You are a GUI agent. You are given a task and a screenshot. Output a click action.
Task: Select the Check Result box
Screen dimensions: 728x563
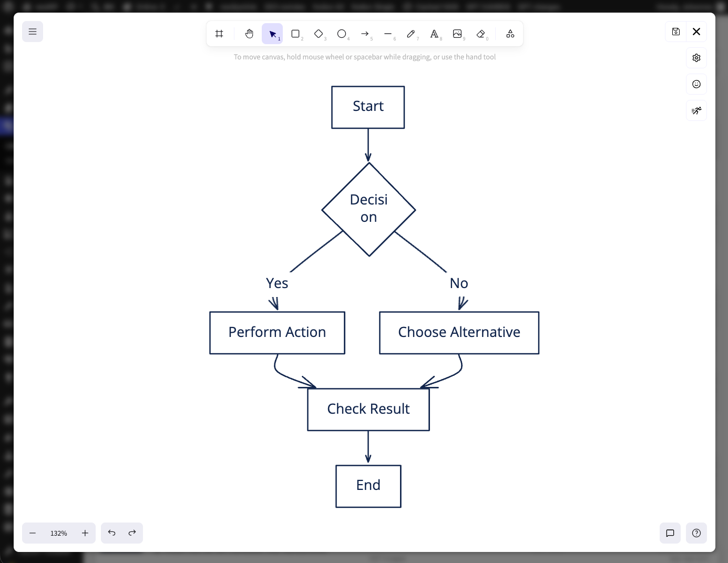pos(368,410)
